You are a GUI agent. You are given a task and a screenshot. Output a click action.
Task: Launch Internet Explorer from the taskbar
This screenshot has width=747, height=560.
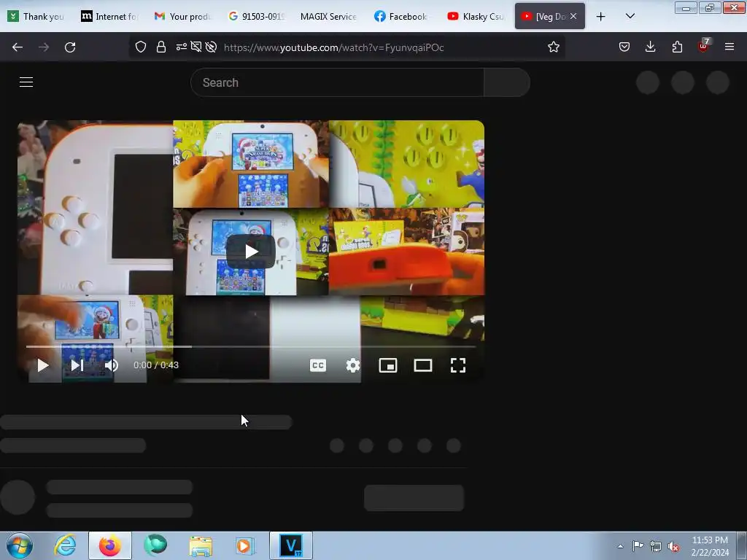click(65, 545)
